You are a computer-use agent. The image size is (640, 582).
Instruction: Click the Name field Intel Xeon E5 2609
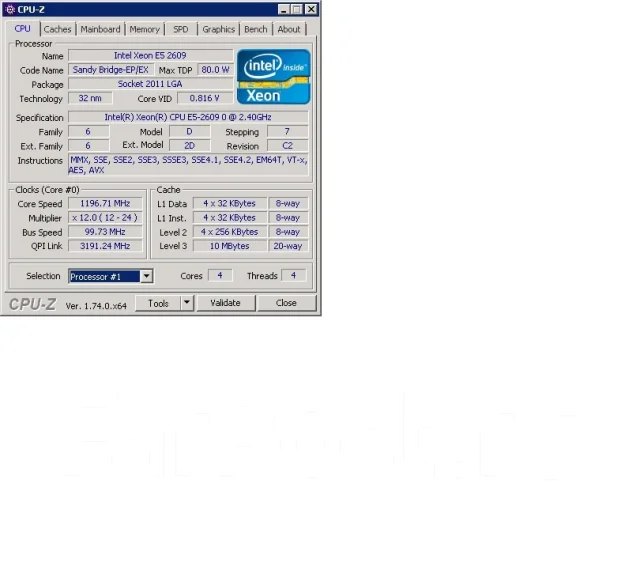150,56
